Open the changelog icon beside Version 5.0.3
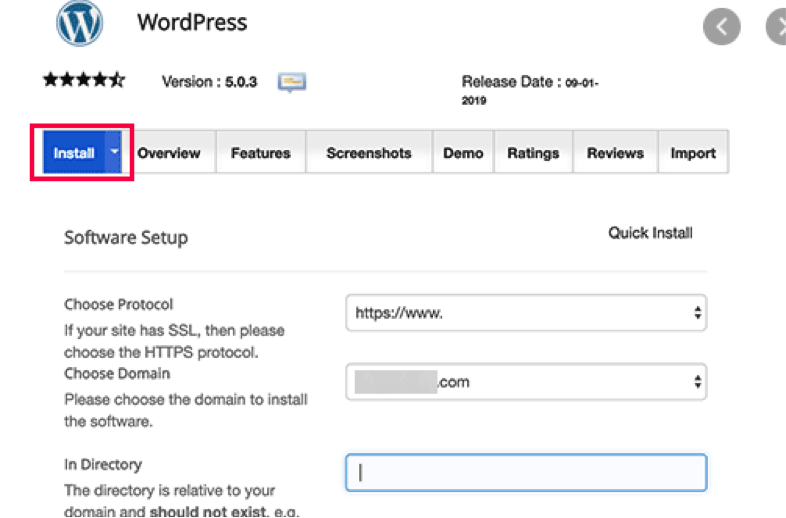This screenshot has height=518, width=786. [x=292, y=82]
